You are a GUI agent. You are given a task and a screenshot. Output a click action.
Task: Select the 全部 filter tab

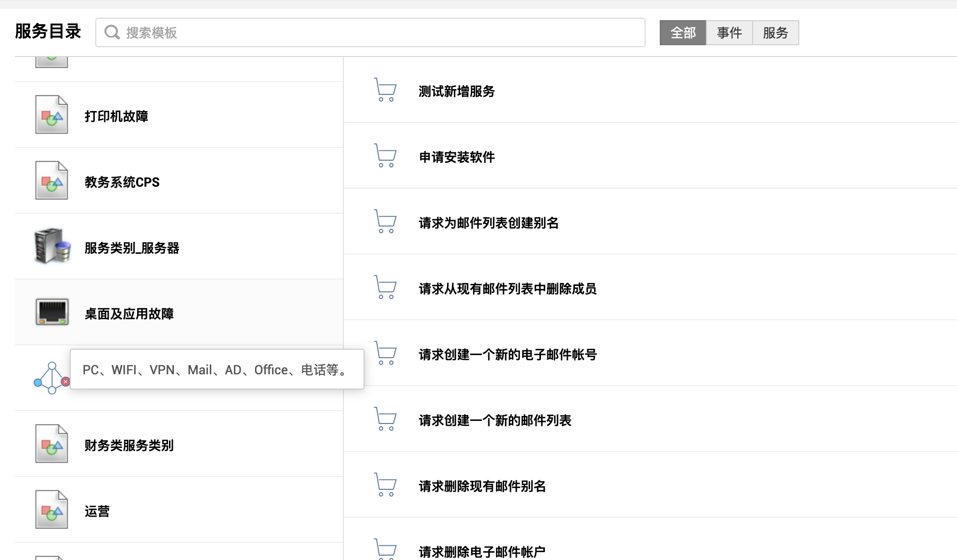coord(682,33)
